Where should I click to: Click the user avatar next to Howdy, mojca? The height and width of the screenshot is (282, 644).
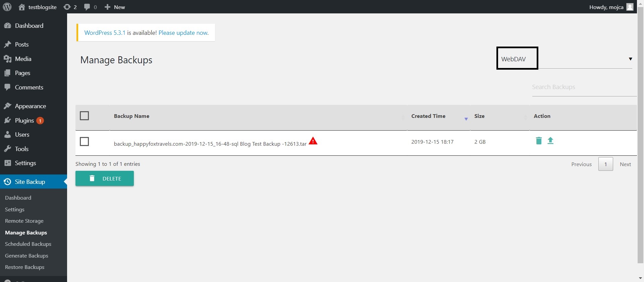630,7
